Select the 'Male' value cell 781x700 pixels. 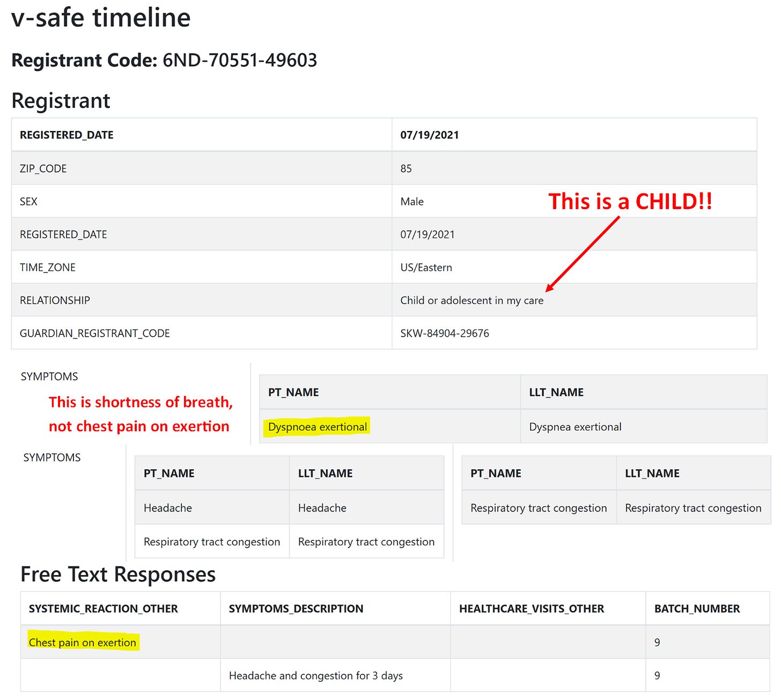(x=574, y=201)
